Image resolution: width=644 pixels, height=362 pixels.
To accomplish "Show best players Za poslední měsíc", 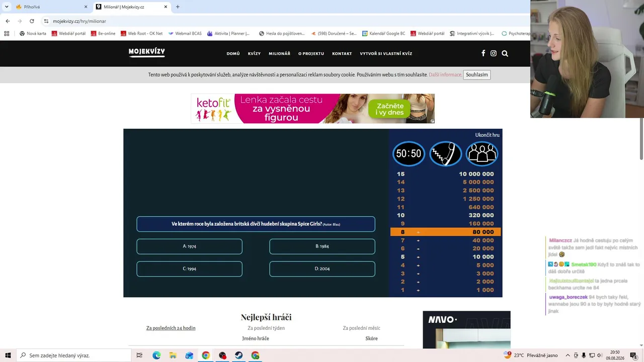I will (361, 328).
